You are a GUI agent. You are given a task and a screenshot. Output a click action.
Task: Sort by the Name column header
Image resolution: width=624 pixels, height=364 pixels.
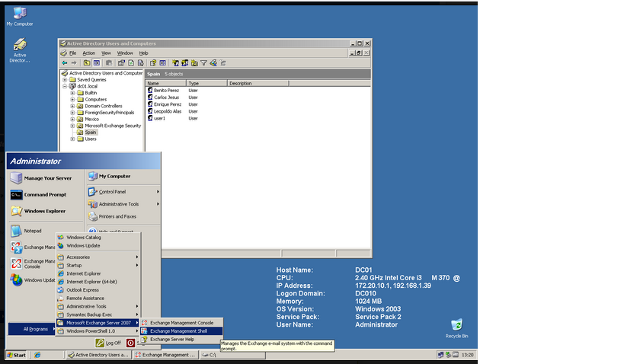165,83
